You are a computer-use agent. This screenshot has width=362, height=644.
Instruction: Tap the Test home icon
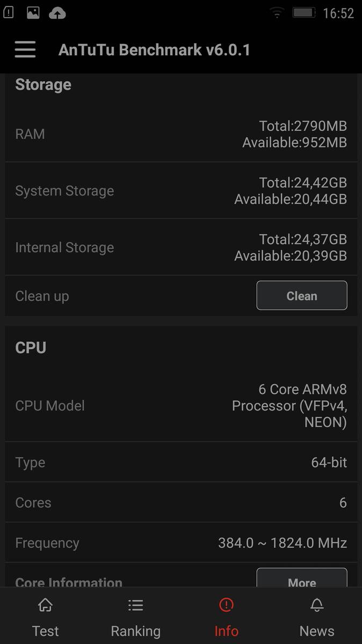[45, 605]
